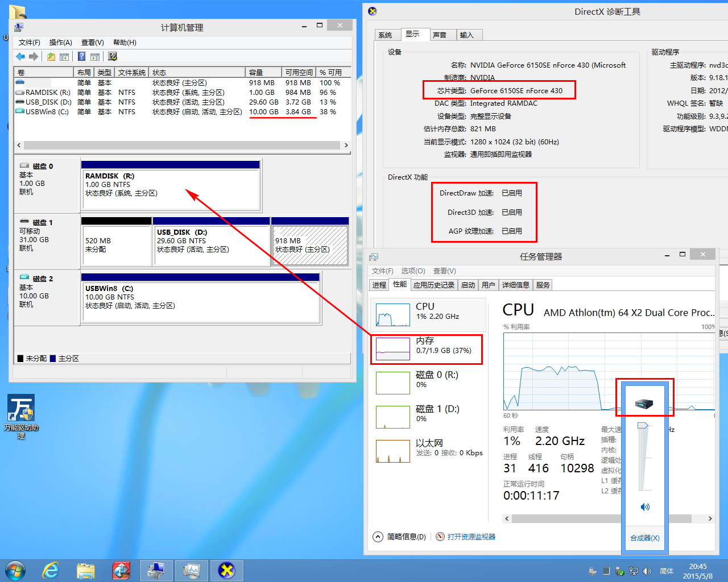This screenshot has width=728, height=582.
Task: Select the USBWin8 (C:) partition on 磁盘 2
Action: click(x=200, y=298)
